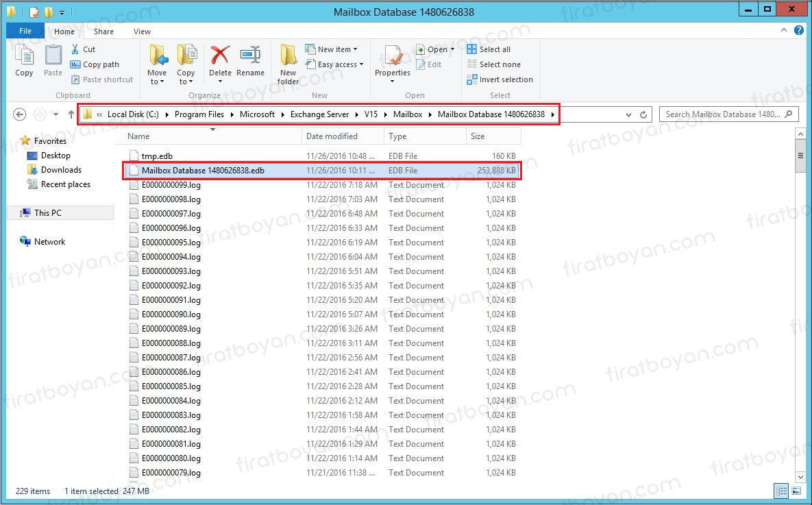Viewport: 812px width, 505px height.
Task: Rename the selected file
Action: click(250, 60)
